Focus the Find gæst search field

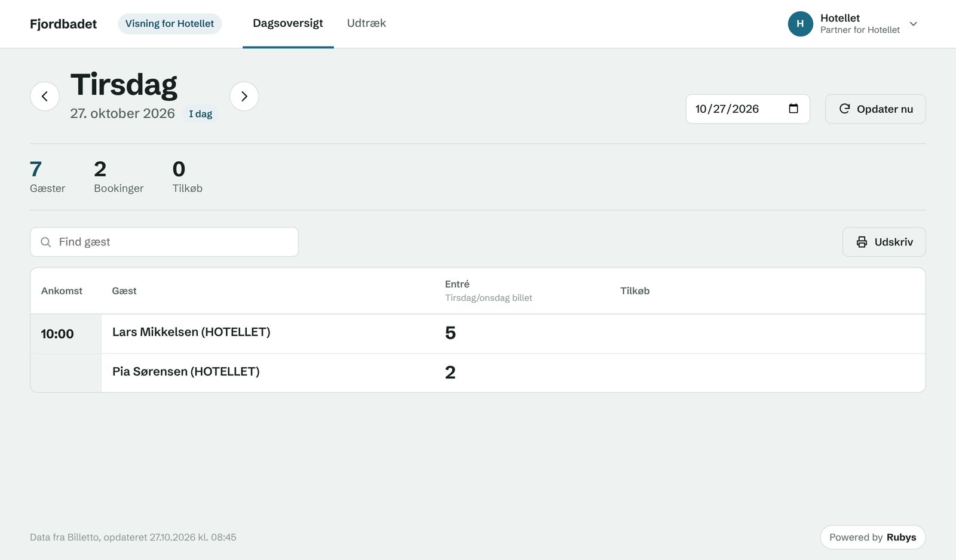click(x=164, y=242)
